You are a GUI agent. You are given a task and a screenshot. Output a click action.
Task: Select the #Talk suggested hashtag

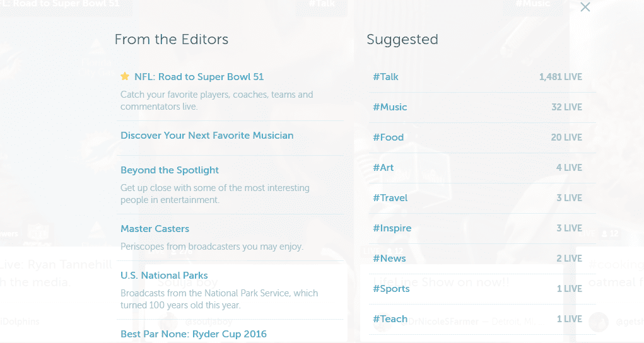pos(385,77)
